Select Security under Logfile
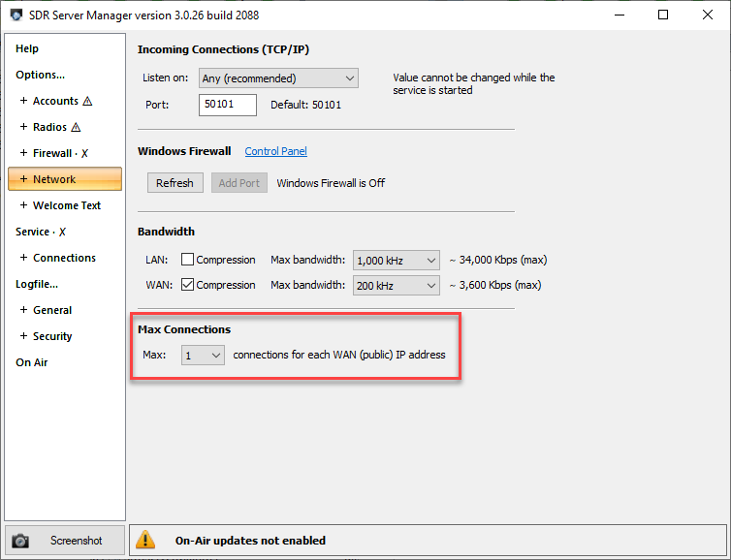The height and width of the screenshot is (560, 731). coord(52,336)
